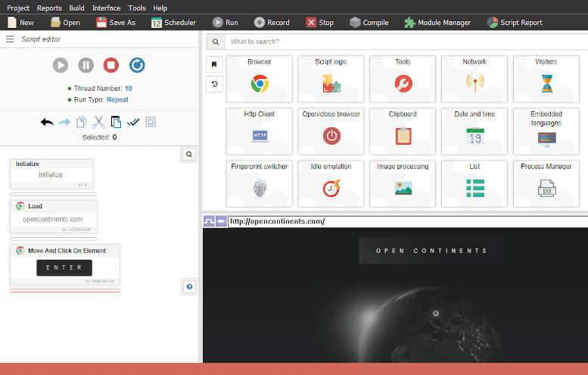Click the browser URL address field

click(x=408, y=221)
